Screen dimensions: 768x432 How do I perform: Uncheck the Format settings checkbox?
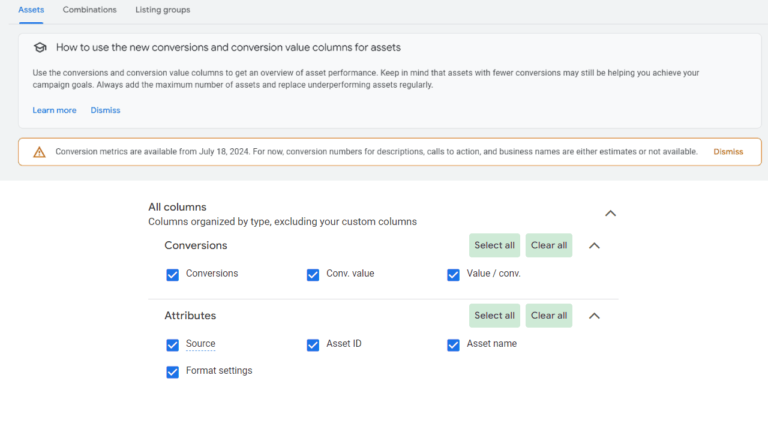click(x=172, y=372)
